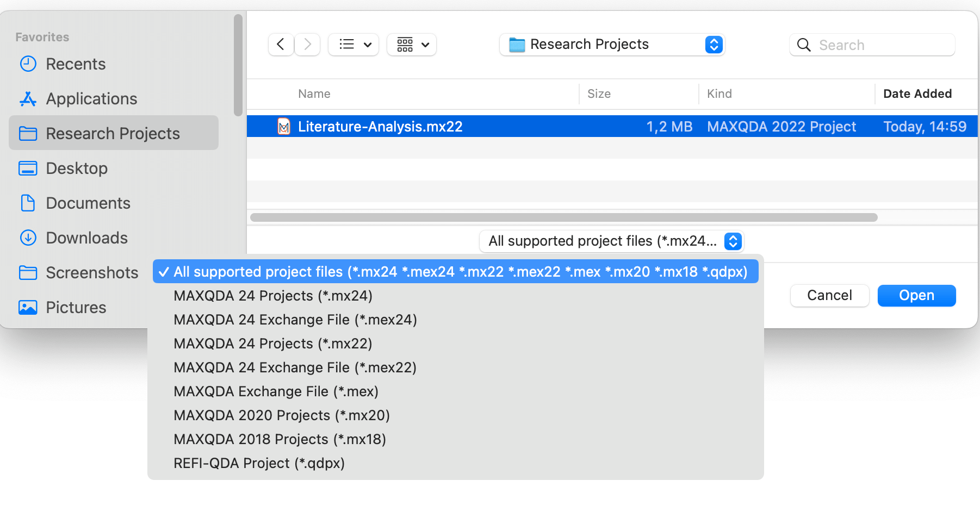The image size is (980, 524).
Task: Sort by the Date Added column header
Action: coord(917,94)
